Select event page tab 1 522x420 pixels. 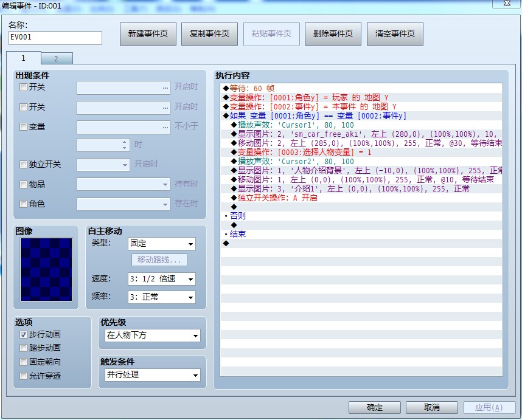tap(24, 58)
